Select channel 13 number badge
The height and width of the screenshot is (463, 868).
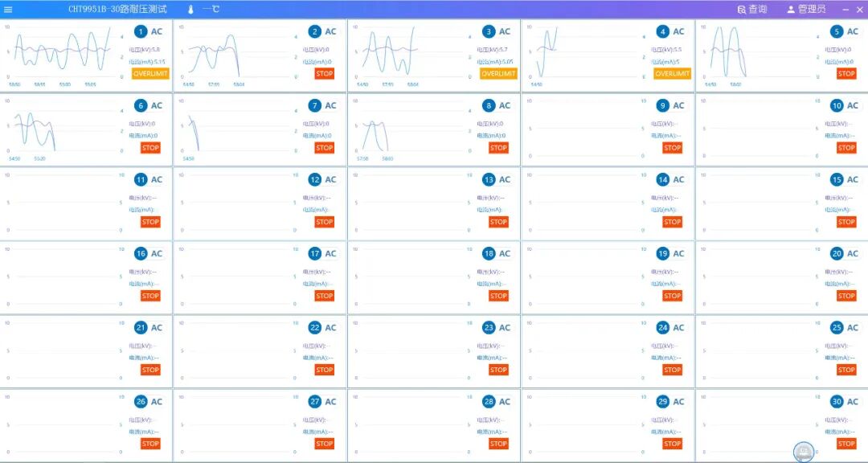coord(489,179)
